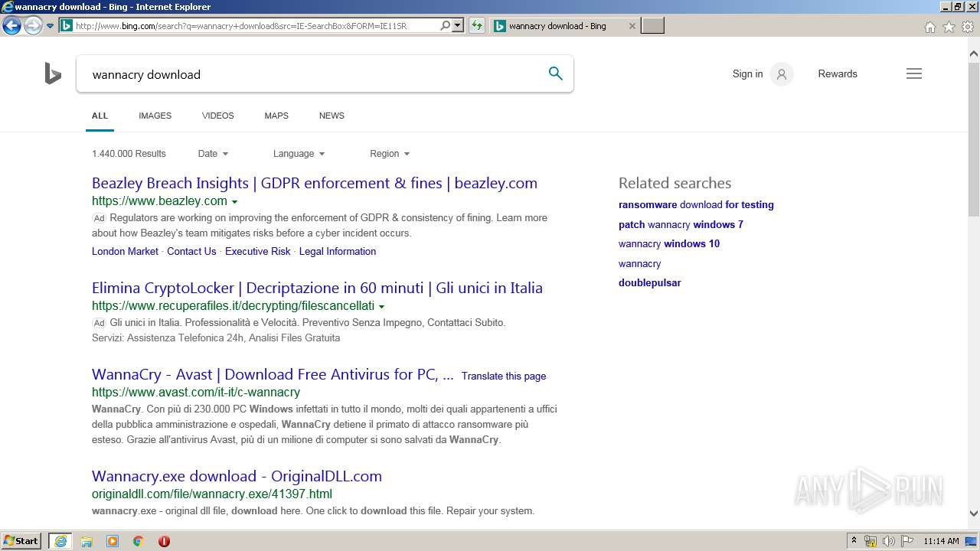Click the 'wannacry' related search

(639, 263)
